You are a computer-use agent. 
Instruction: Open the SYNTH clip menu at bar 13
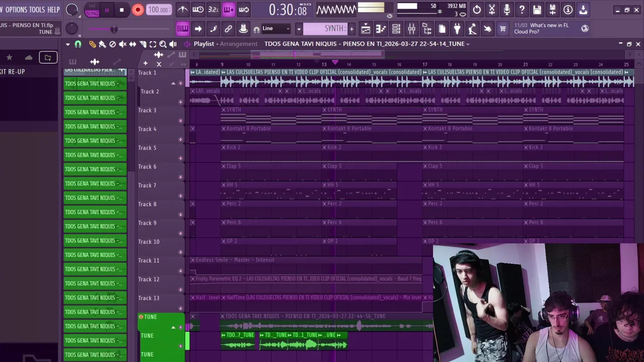coord(324,110)
